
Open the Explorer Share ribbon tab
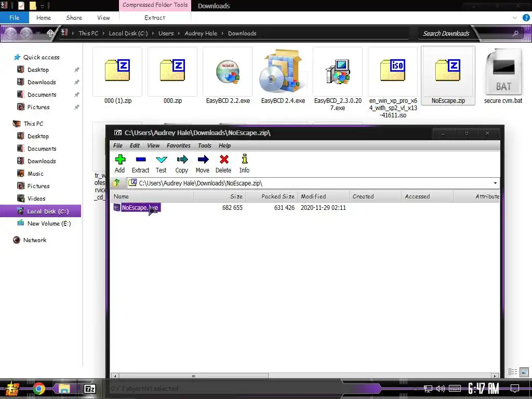(74, 18)
